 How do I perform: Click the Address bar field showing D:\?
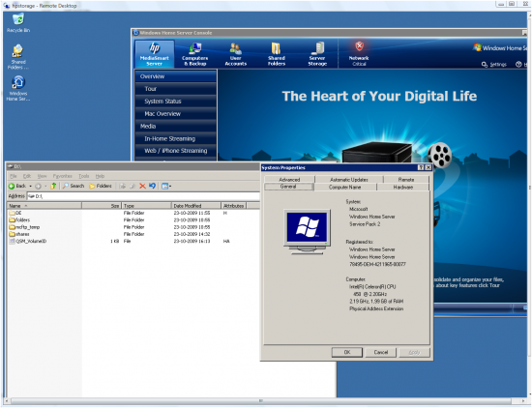(x=143, y=196)
